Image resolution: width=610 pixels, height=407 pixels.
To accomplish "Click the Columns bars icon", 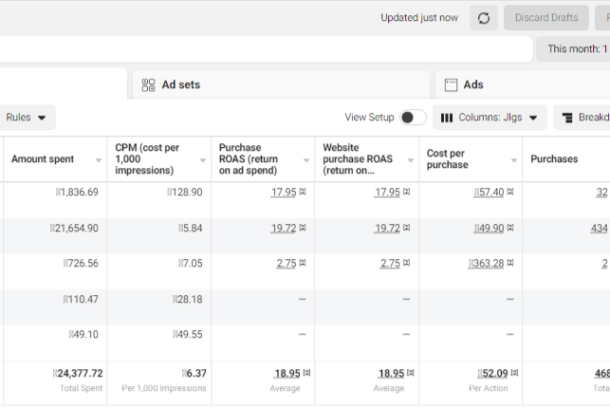I will (x=447, y=118).
